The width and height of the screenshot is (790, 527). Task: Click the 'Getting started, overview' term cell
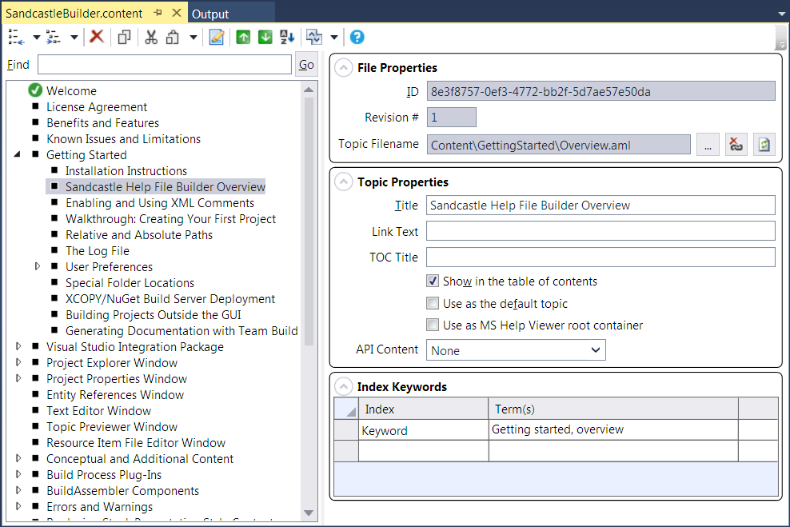[613, 430]
